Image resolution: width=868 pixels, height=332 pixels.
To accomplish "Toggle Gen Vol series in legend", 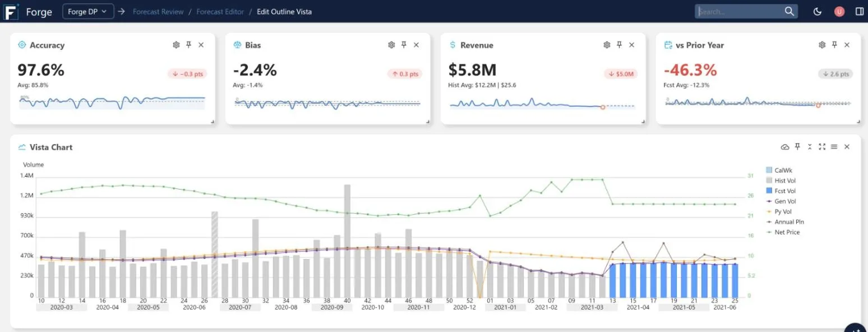I will [x=781, y=201].
